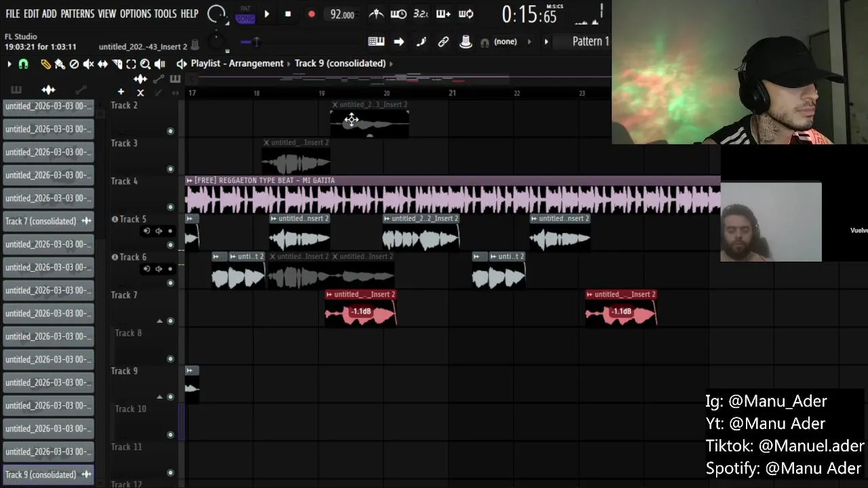
Task: Mute Track 8 with its green dot
Action: (x=170, y=359)
